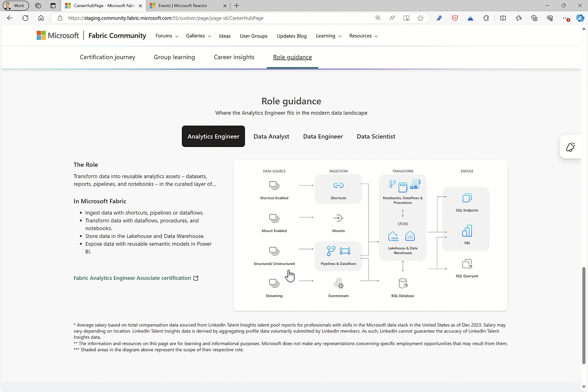Screen dimensions: 588x392
Task: Open the zoom magnifier in address bar
Action: pyautogui.click(x=378, y=18)
